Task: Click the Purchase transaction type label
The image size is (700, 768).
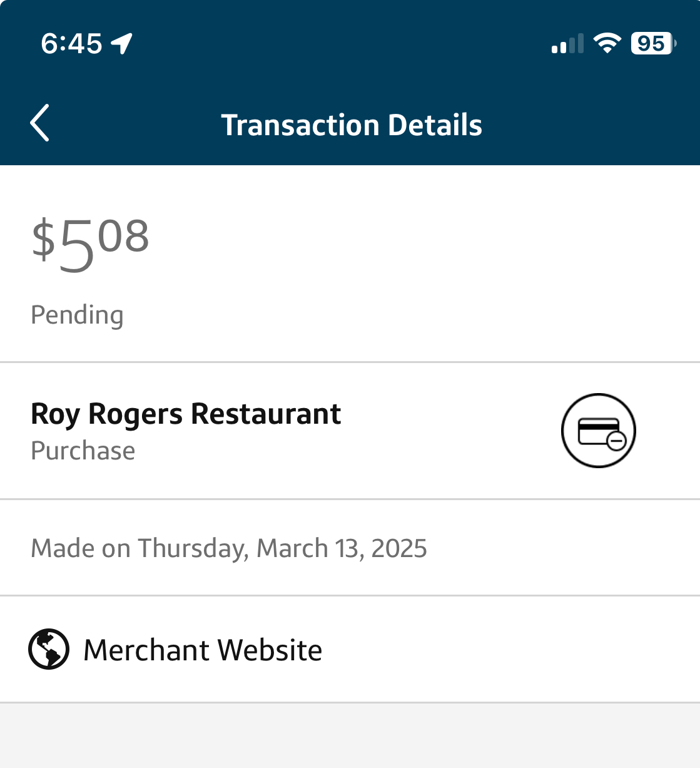Action: coord(83,451)
